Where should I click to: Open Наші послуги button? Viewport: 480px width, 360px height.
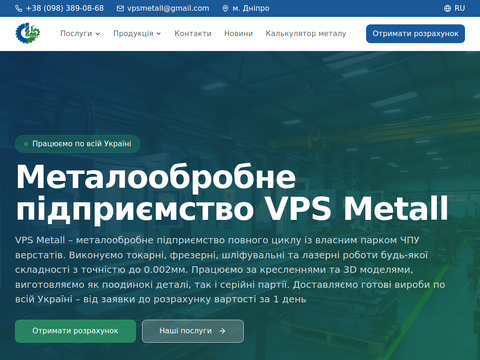(193, 331)
